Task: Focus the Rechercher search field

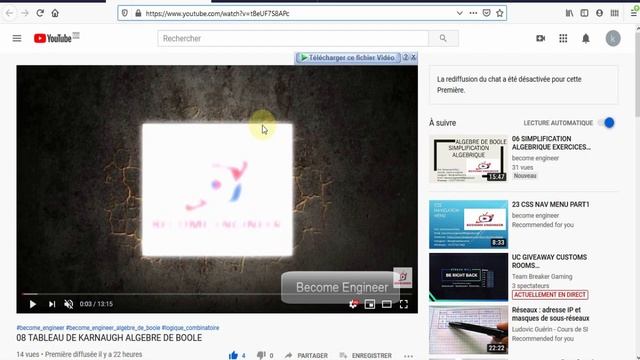Action: [293, 38]
